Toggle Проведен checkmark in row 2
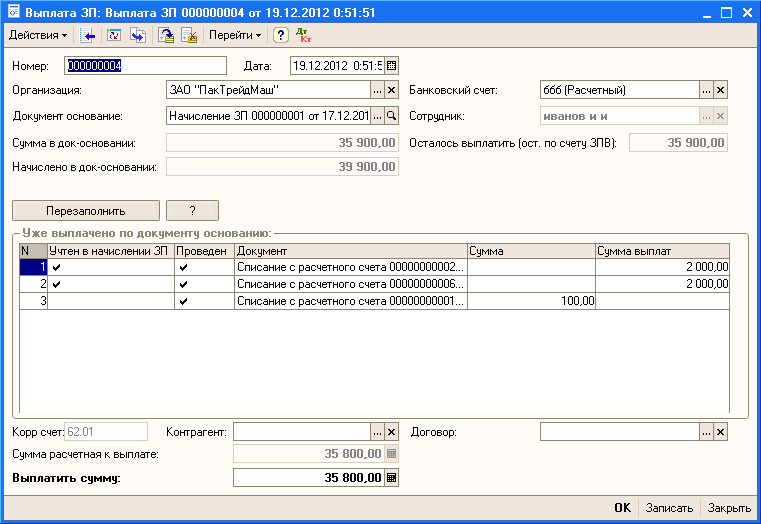This screenshot has height=524, width=761. 183,284
